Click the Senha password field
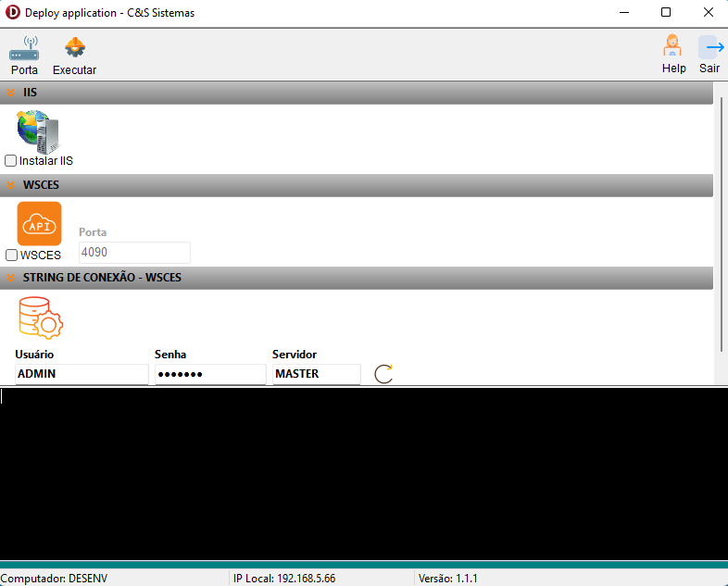 coord(210,374)
